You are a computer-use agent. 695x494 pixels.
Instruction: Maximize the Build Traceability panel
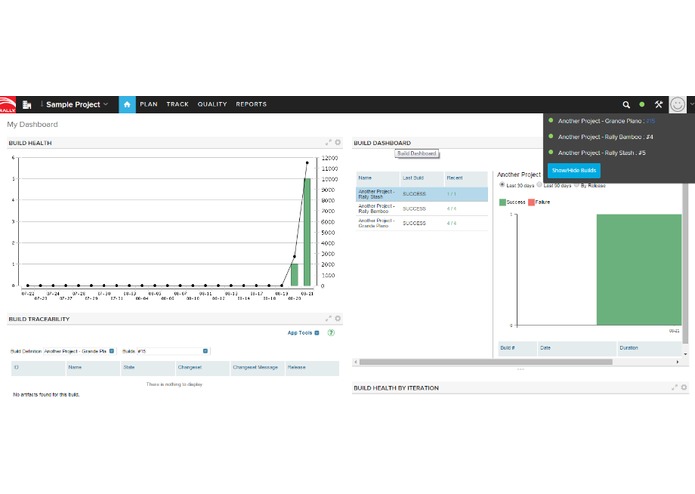tap(328, 318)
